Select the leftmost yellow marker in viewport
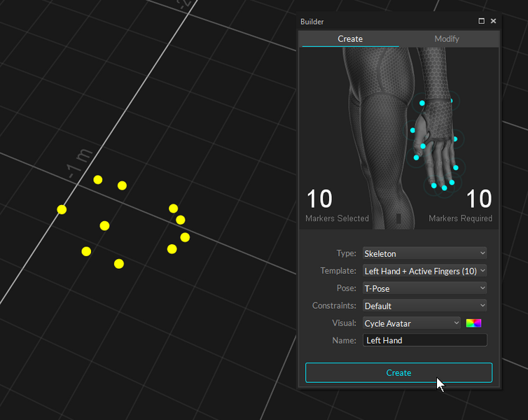 [x=62, y=209]
